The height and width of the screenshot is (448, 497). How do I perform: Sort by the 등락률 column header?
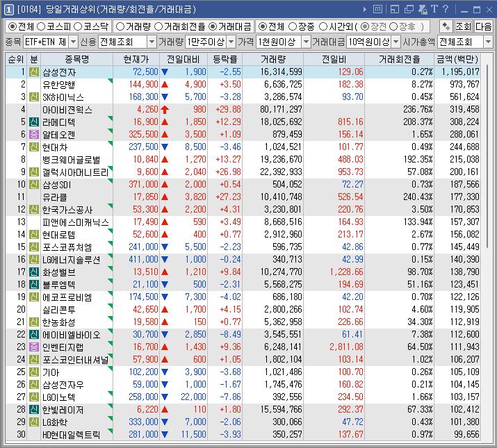225,59
